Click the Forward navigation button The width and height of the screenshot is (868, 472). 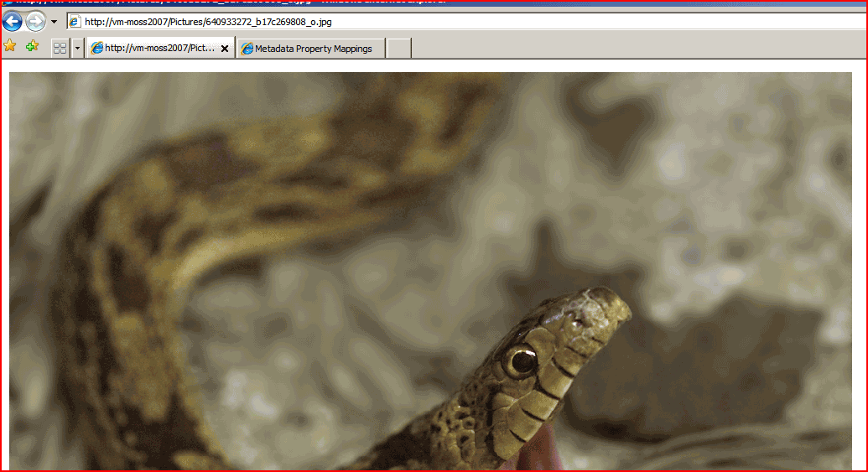pos(35,22)
